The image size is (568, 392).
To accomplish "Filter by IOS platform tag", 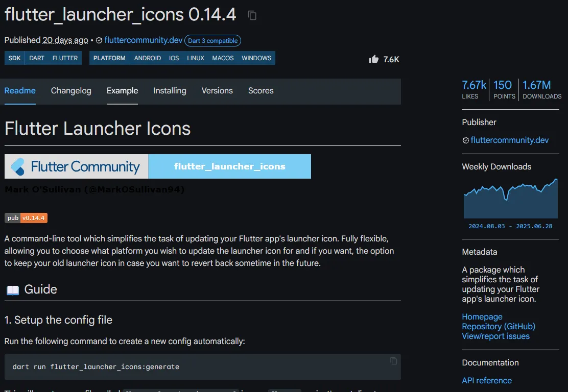I will pyautogui.click(x=174, y=58).
